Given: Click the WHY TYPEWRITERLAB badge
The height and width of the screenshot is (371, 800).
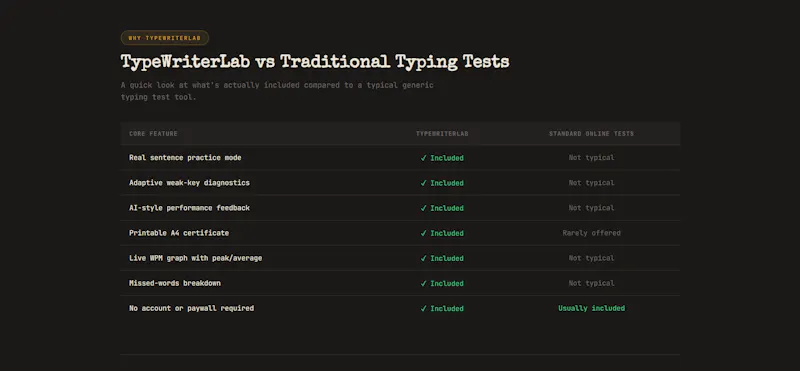Looking at the screenshot, I should (165, 38).
